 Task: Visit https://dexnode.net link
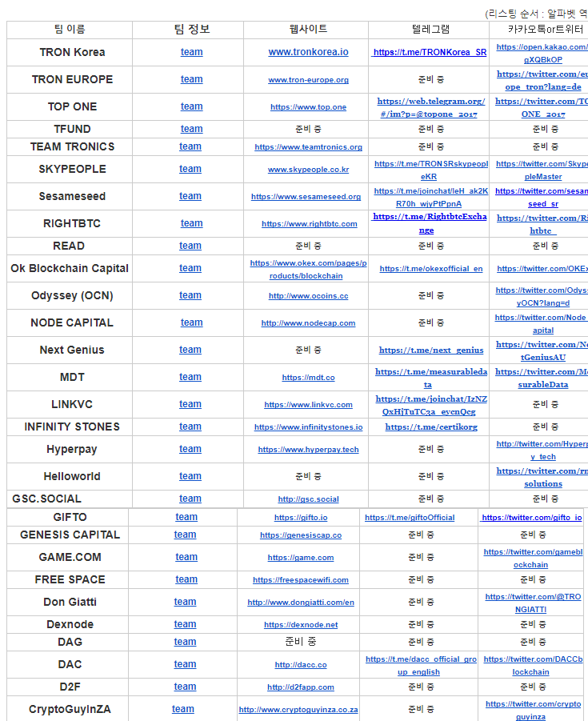[x=301, y=624]
